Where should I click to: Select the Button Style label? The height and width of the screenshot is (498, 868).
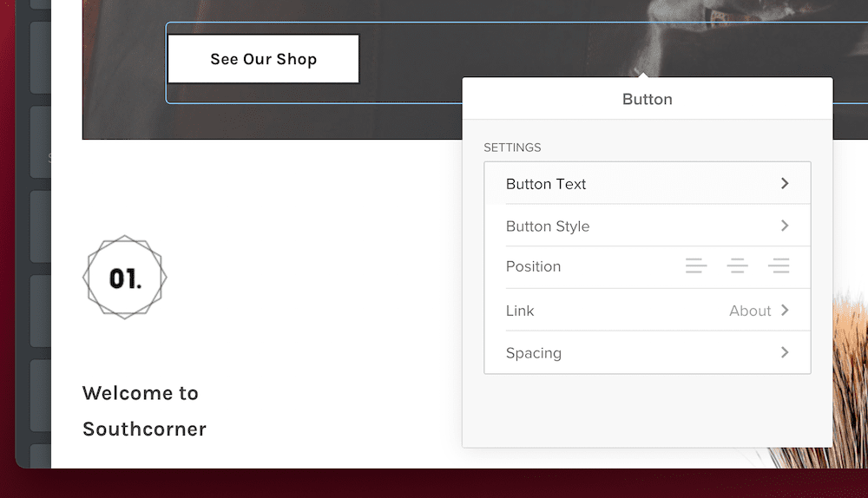pos(548,226)
